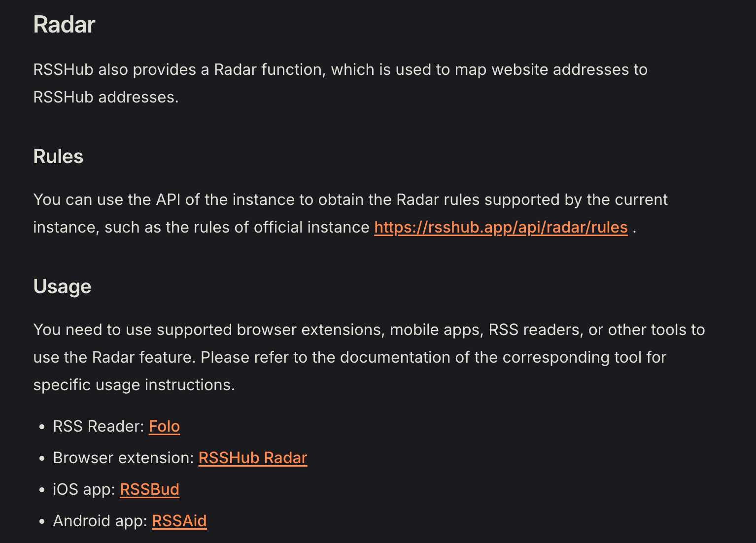
Task: Click the bullet before iOS app
Action: point(42,490)
